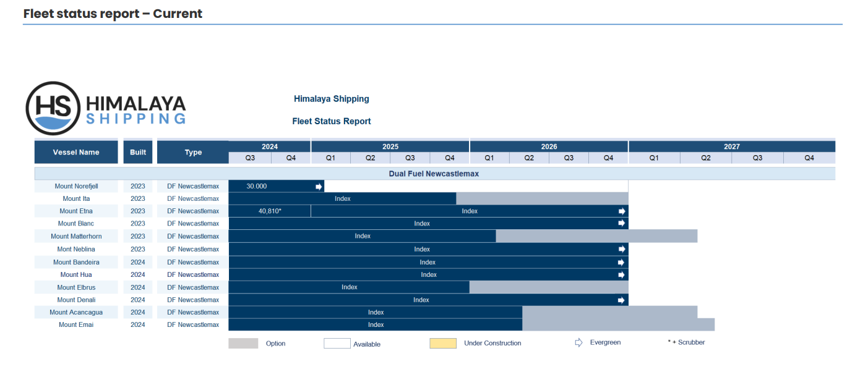Click the evergreen arrow in Mount Neblina row
The width and height of the screenshot is (868, 377).
click(x=621, y=249)
